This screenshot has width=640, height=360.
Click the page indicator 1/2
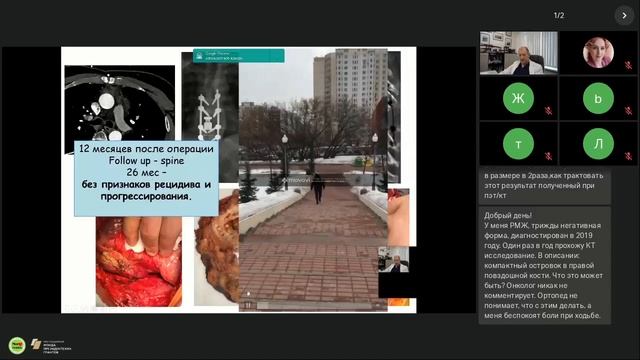click(559, 16)
